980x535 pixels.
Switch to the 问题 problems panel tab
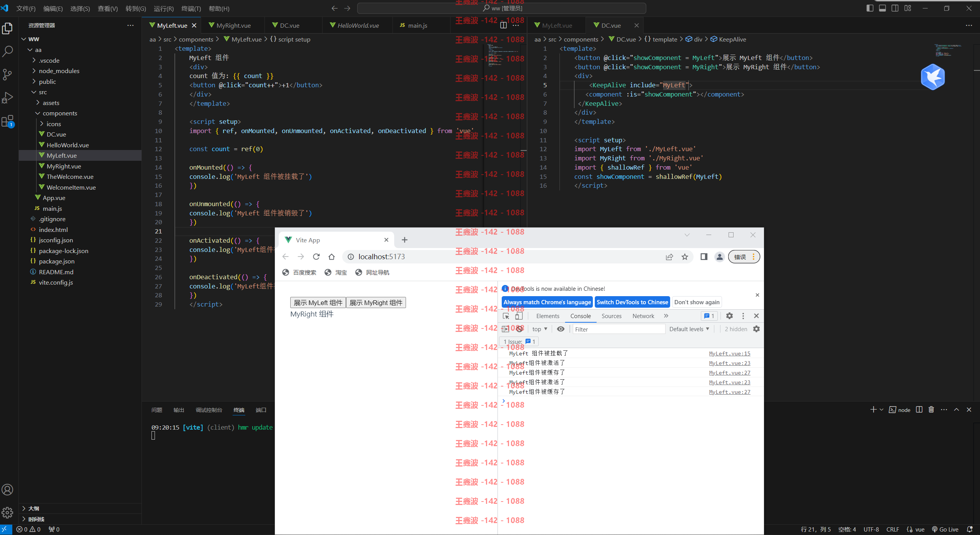pyautogui.click(x=156, y=410)
